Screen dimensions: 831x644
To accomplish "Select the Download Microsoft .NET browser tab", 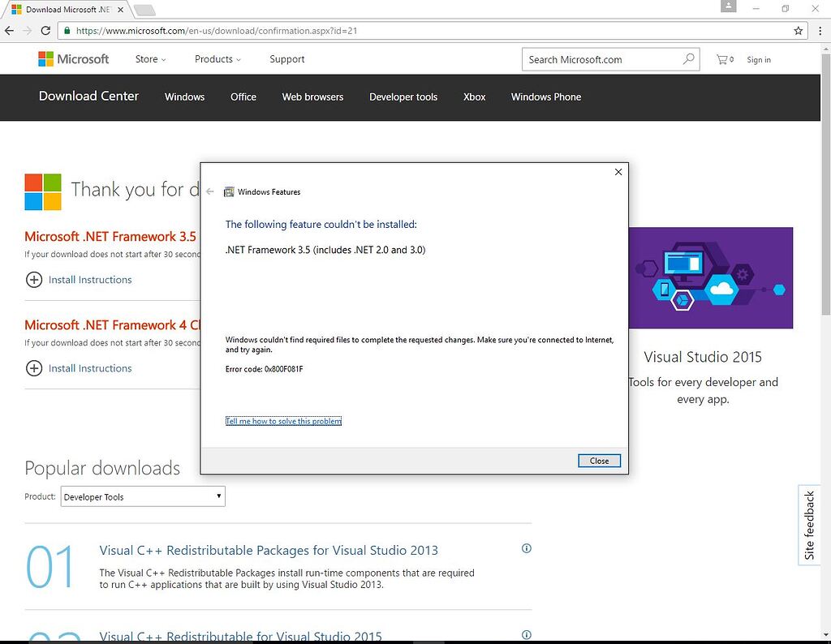I will pos(61,11).
